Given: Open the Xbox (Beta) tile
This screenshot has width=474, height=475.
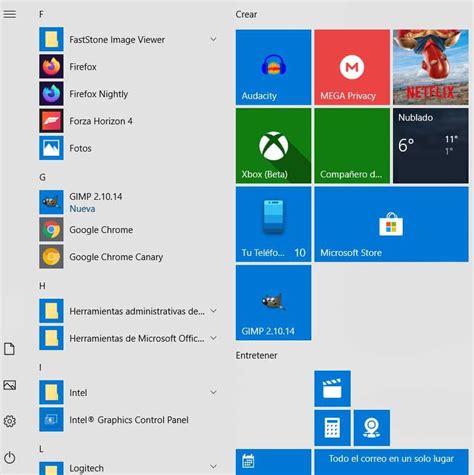Looking at the screenshot, I should pyautogui.click(x=273, y=146).
